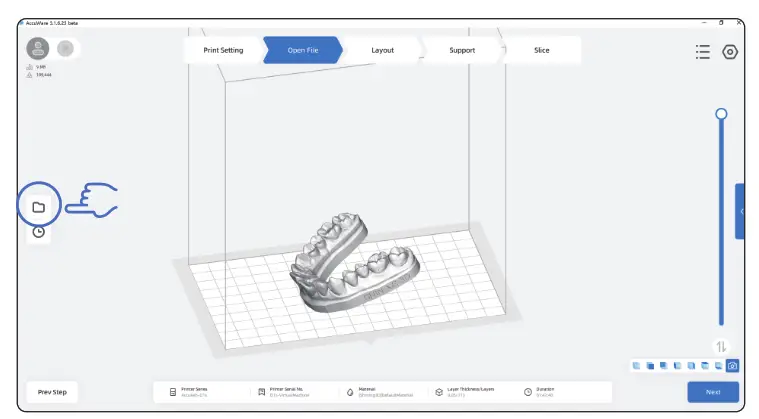This screenshot has height=419, width=759.
Task: Click the Printer Serial No. label
Action: point(286,389)
